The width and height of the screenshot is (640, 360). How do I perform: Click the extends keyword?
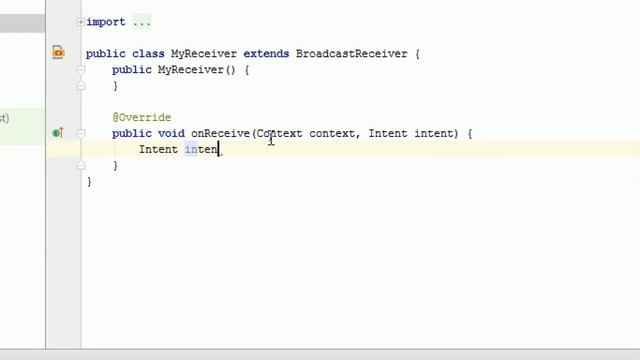point(266,53)
